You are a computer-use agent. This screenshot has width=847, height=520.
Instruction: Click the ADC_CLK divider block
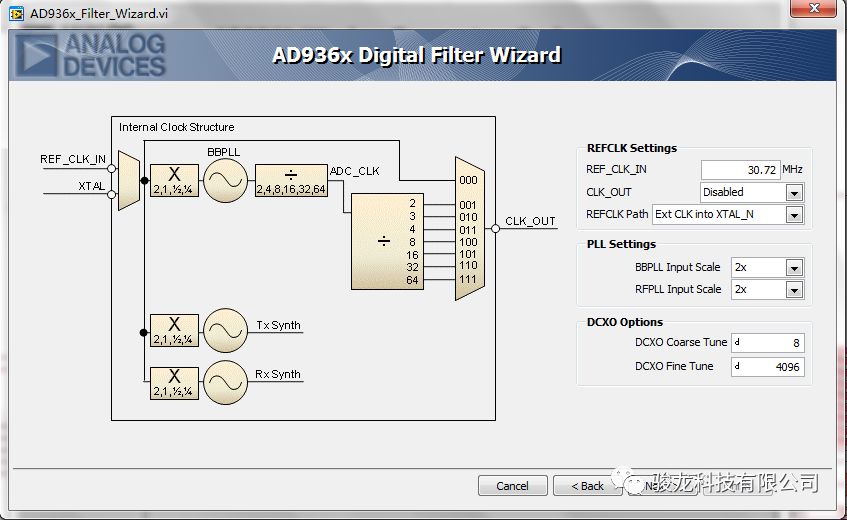(290, 180)
